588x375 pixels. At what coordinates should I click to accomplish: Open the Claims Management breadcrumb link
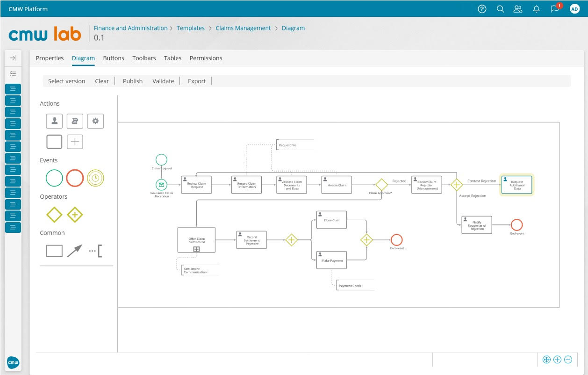[x=243, y=28]
